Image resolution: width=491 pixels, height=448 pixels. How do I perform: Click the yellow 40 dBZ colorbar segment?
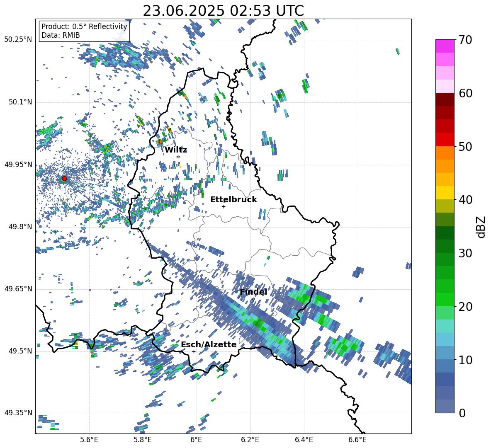click(x=445, y=193)
